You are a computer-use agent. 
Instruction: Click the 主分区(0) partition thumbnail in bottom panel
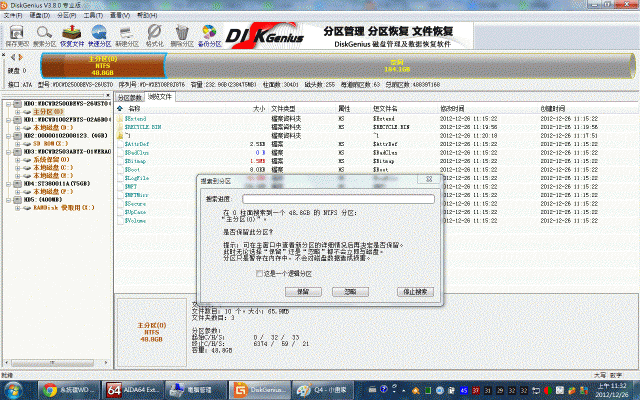tap(152, 332)
